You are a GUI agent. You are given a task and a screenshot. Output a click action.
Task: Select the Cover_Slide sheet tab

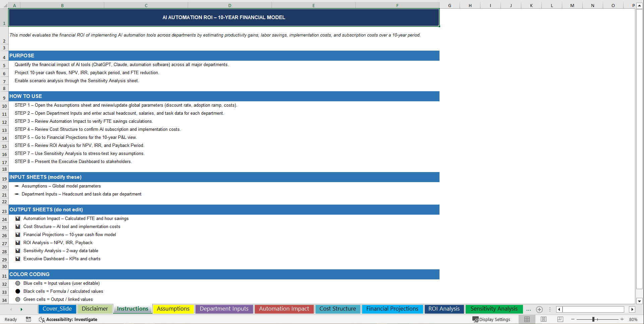(x=57, y=309)
